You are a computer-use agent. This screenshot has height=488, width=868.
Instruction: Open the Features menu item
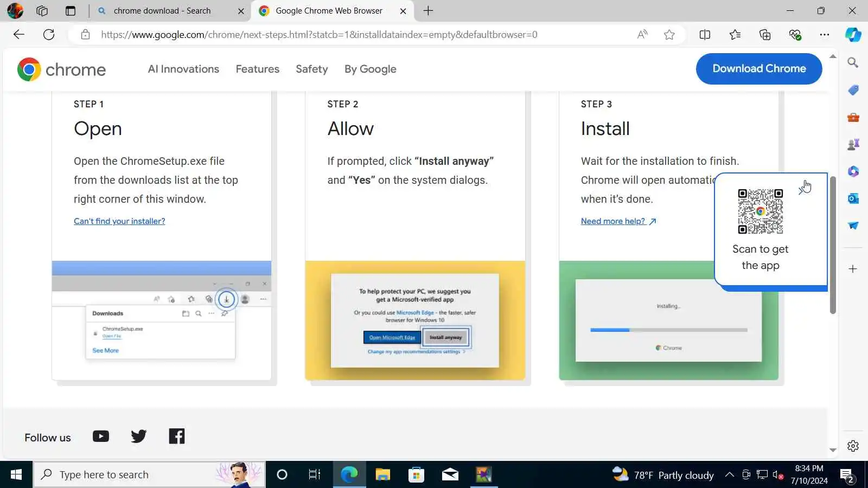[258, 69]
